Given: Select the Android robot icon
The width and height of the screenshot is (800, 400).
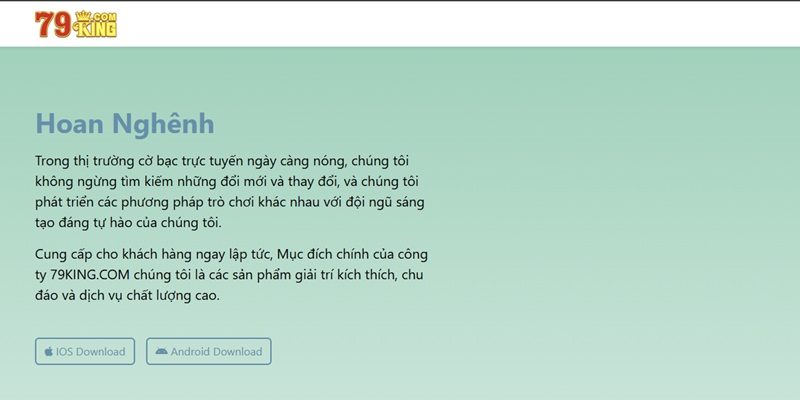Looking at the screenshot, I should [162, 352].
